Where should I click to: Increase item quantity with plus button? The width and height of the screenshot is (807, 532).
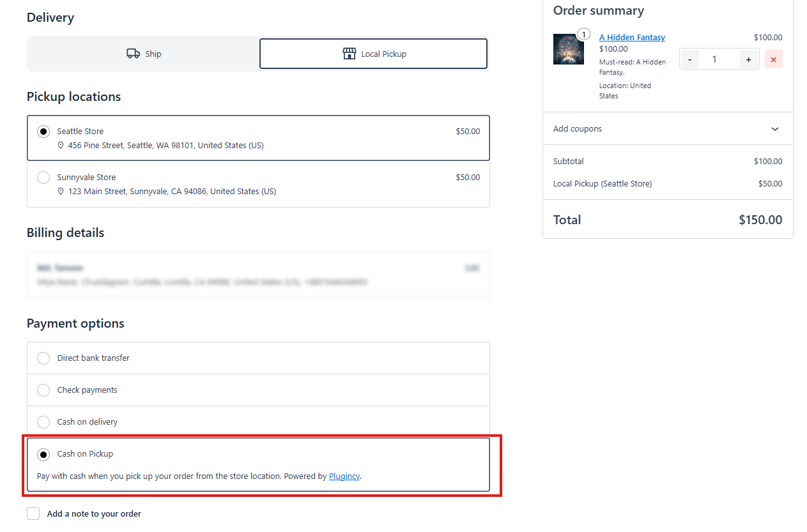[x=748, y=59]
